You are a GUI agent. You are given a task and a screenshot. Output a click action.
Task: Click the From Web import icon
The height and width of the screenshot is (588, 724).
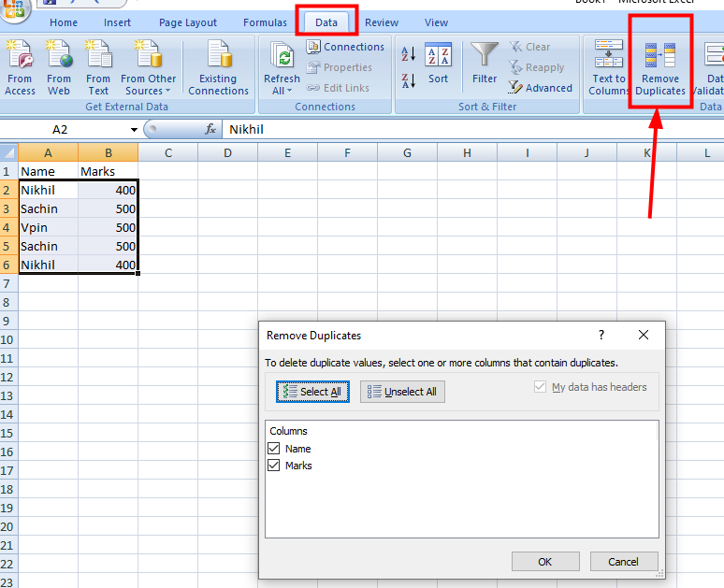[x=59, y=67]
